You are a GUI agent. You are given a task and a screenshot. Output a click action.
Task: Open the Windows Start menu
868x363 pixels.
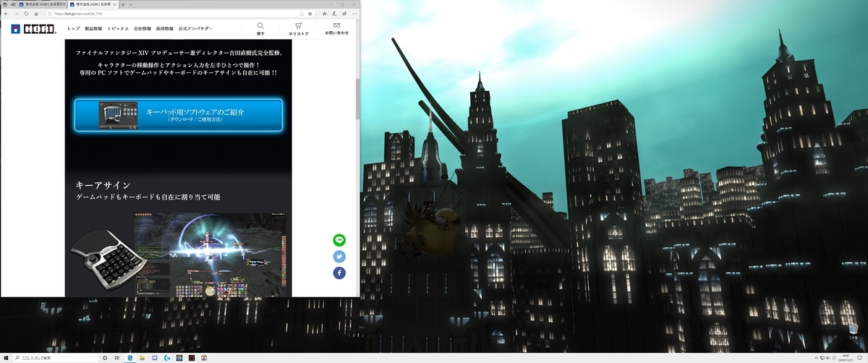[x=6, y=358]
